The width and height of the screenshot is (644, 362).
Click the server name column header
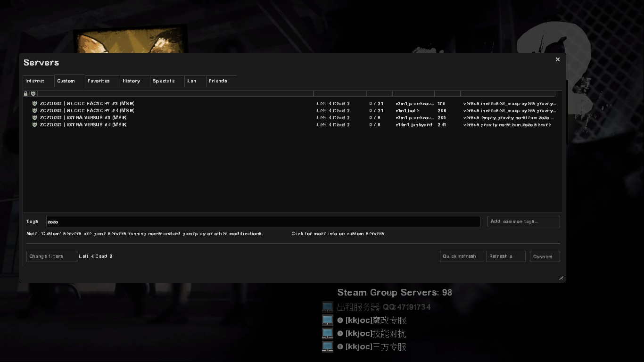tap(175, 94)
